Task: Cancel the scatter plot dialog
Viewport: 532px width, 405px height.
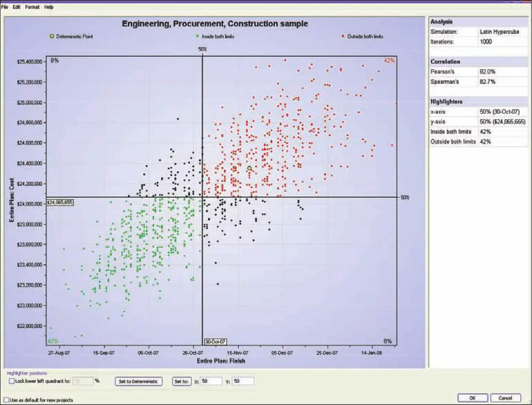Action: click(505, 398)
